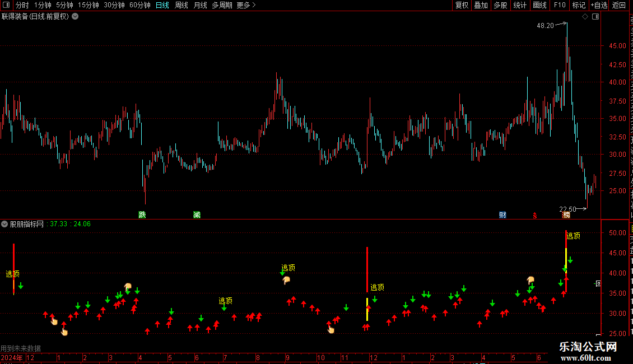Click the 2024年 date label
Viewport: 633px width, 364px height.
(12, 357)
